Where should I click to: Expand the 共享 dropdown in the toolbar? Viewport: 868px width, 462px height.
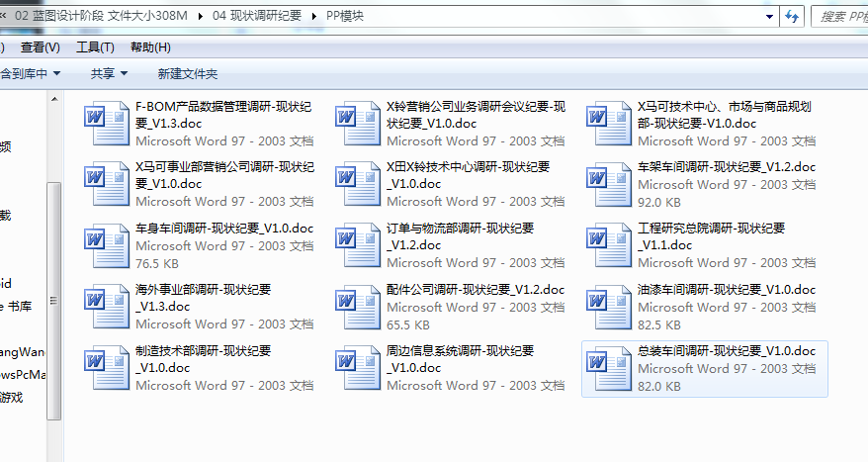click(x=108, y=73)
